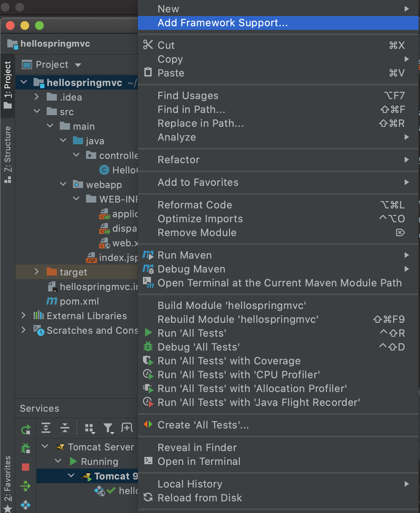This screenshot has width=420, height=513.
Task: Click the red Stop server button
Action: pyautogui.click(x=26, y=467)
